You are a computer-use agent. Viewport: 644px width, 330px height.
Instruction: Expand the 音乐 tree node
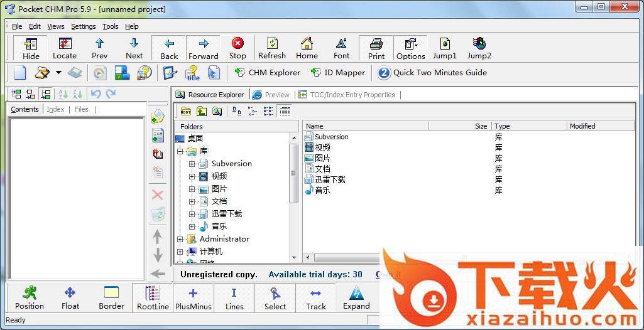(x=192, y=226)
